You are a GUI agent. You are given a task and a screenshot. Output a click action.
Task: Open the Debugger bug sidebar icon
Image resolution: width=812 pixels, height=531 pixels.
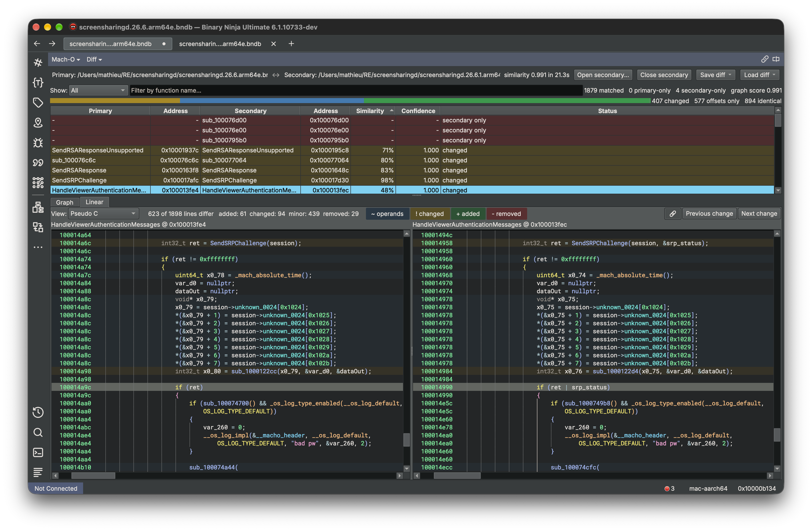38,143
